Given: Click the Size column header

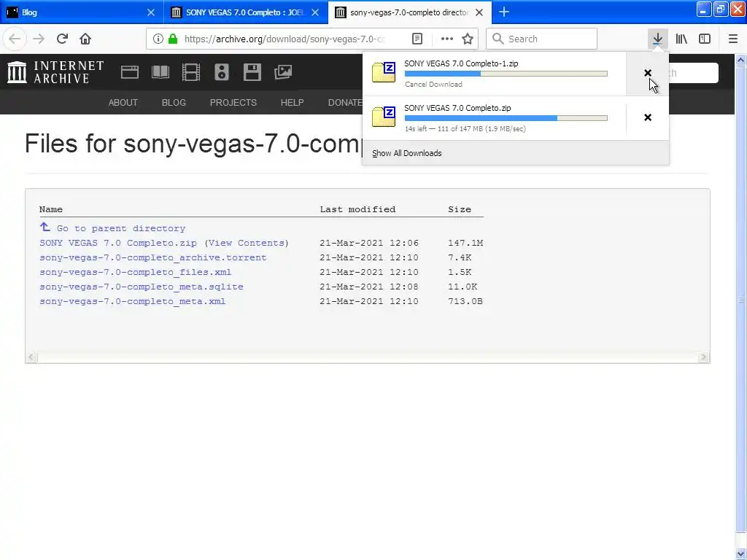Looking at the screenshot, I should (x=460, y=209).
